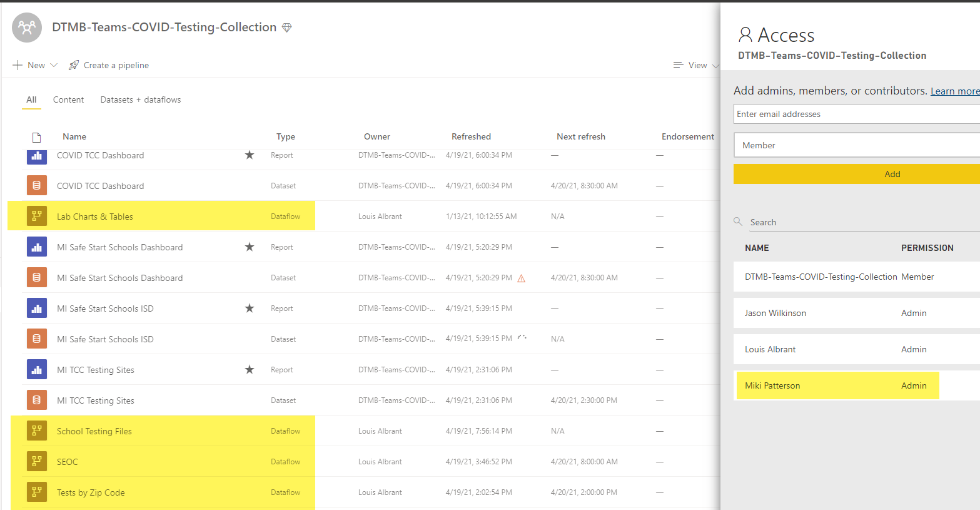Screen dimensions: 980x510
Task: Click the Tests by Zip Code dataflow icon
Action: pyautogui.click(x=37, y=492)
